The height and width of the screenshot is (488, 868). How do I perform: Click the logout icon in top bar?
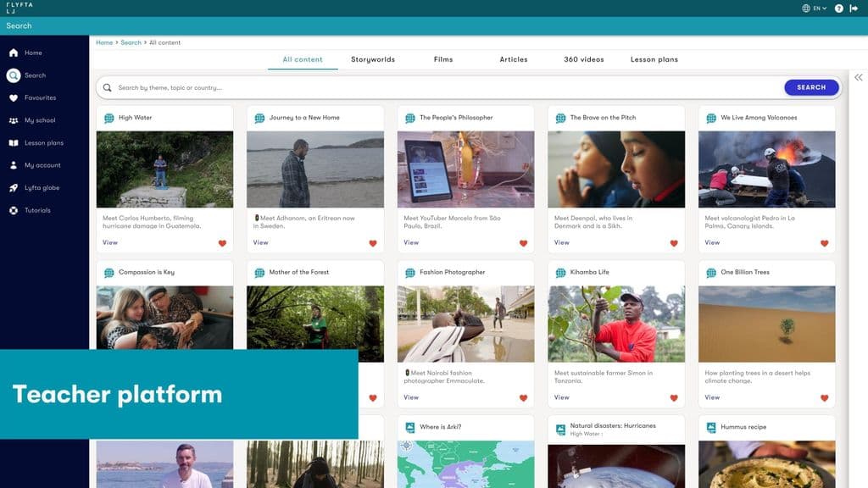point(854,8)
